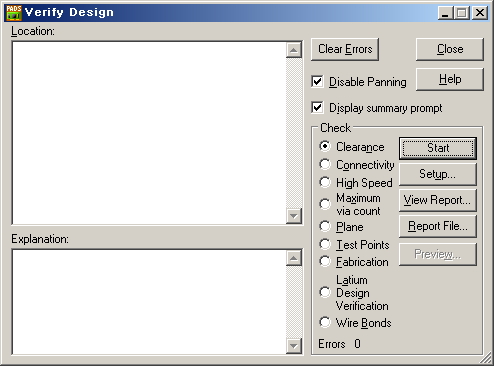
Task: Choose the High Speed check
Action: coord(325,182)
